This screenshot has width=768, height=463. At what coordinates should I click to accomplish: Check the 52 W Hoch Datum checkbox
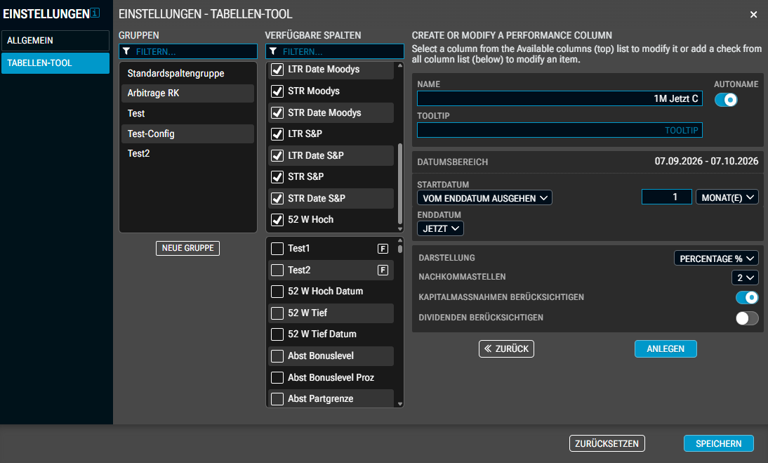click(x=277, y=292)
